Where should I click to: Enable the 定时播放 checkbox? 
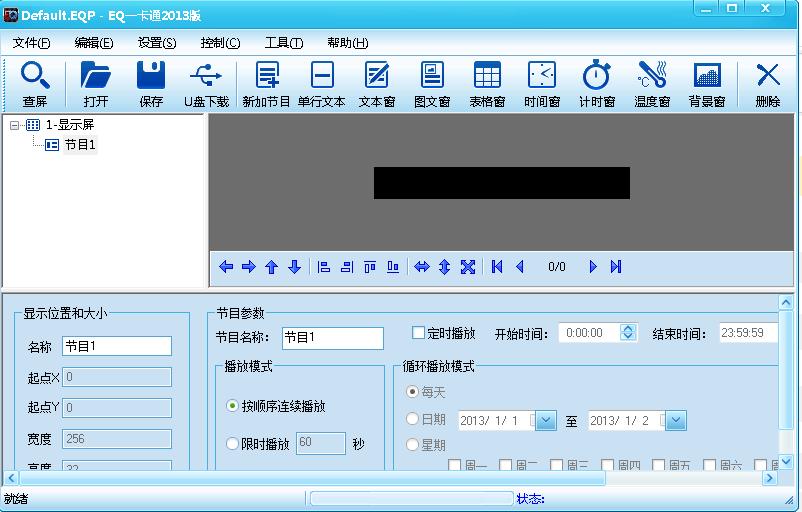click(x=419, y=333)
